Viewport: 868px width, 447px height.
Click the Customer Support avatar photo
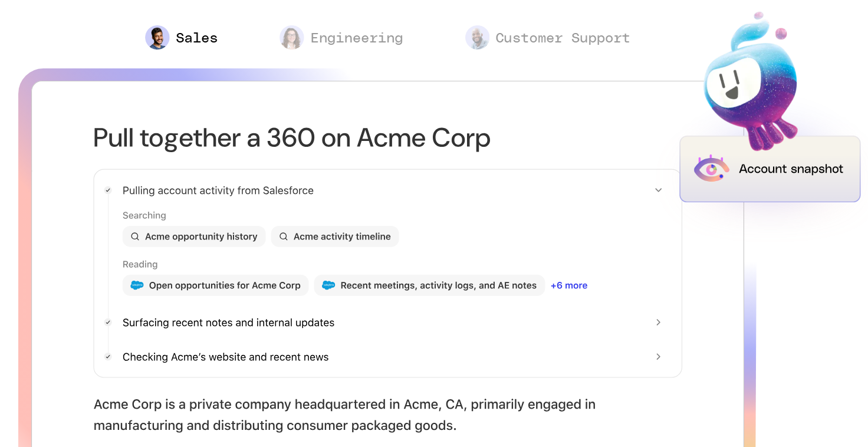pos(477,38)
